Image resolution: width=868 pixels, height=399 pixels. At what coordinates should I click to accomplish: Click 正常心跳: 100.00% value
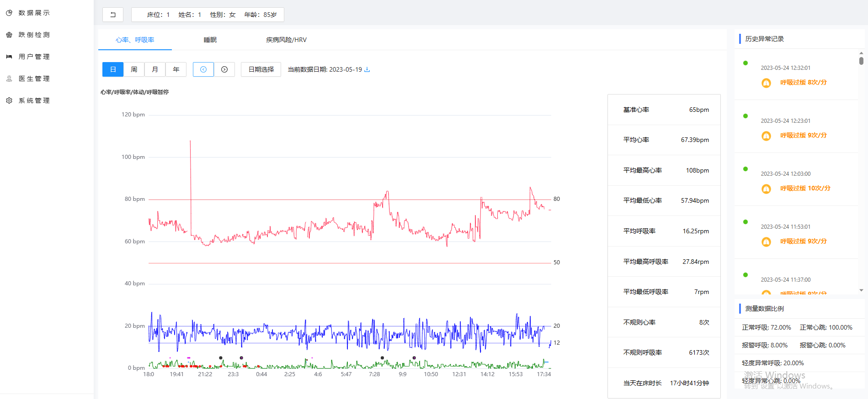click(x=826, y=327)
